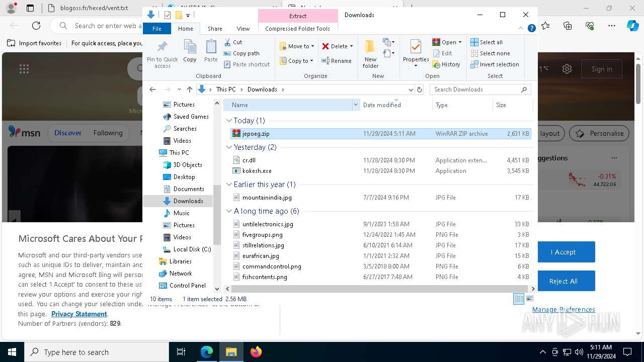Viewport: 644px width, 362px height.
Task: Open Explorer help question mark
Action: point(531,29)
